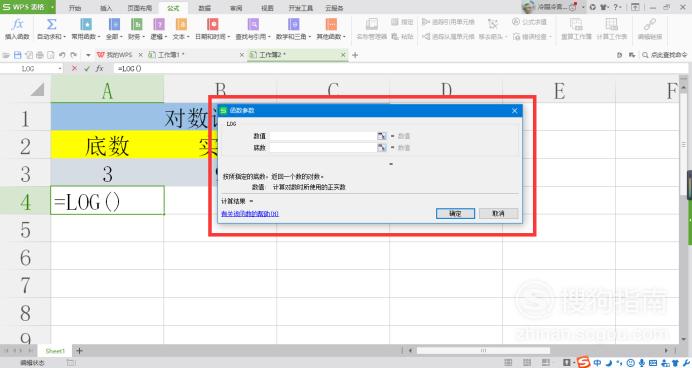Switch to the 插入 ribbon tab
The width and height of the screenshot is (692, 368).
(x=106, y=8)
